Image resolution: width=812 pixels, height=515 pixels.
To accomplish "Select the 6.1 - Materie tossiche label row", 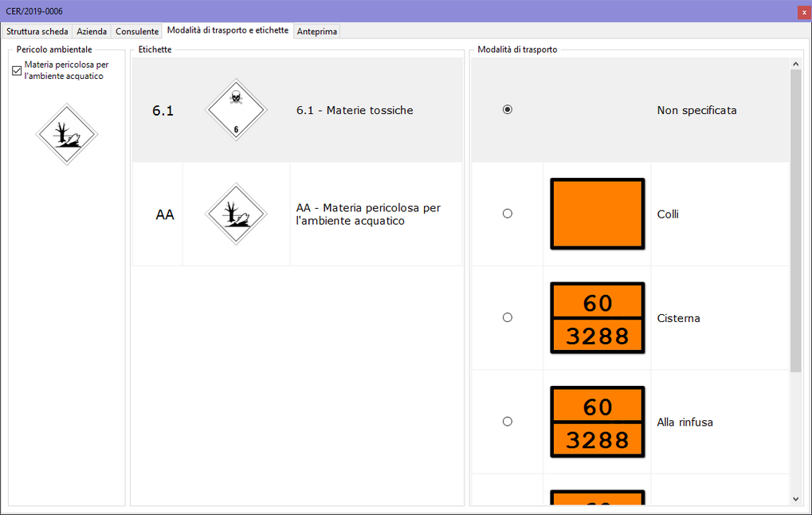I will pyautogui.click(x=355, y=111).
